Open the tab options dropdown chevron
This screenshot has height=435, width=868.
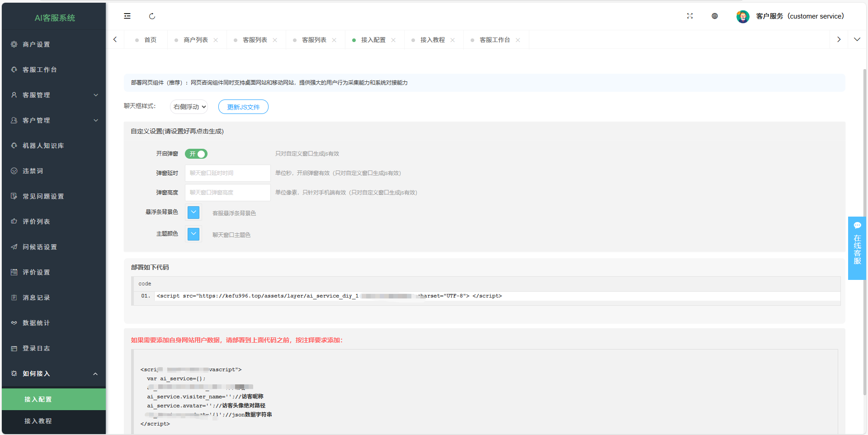pyautogui.click(x=857, y=40)
